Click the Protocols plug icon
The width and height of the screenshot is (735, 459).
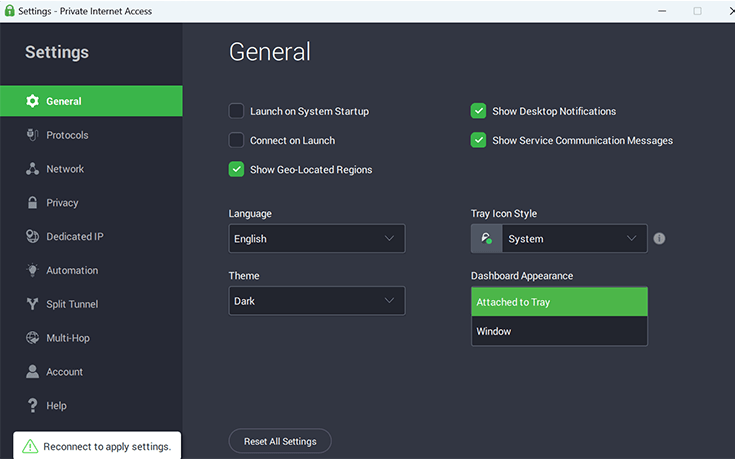tap(32, 135)
